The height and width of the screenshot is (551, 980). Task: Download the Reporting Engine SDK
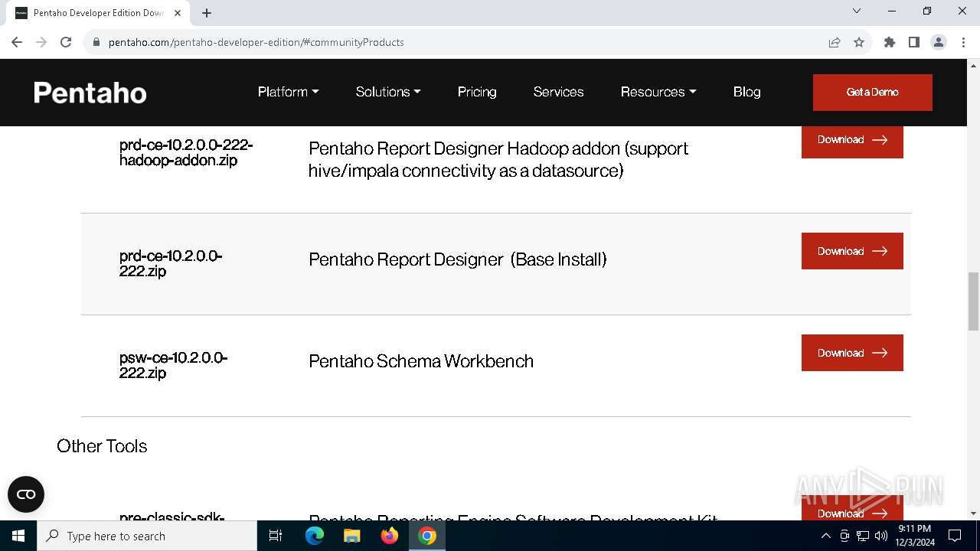(x=852, y=508)
